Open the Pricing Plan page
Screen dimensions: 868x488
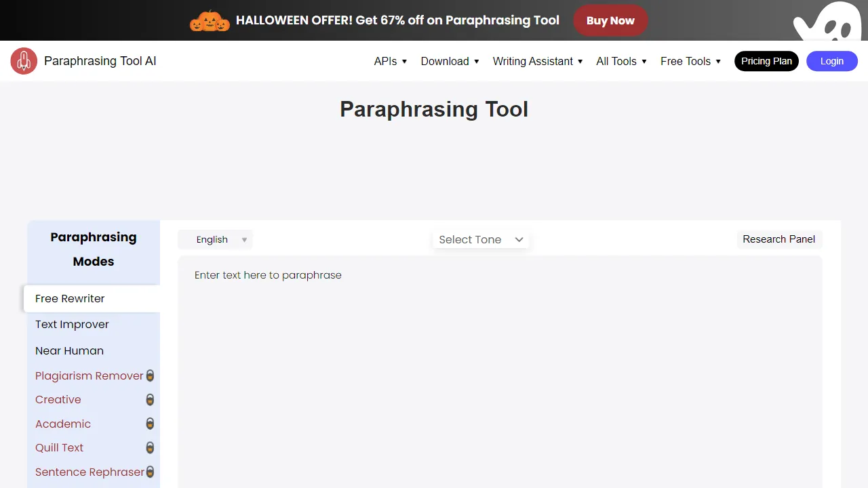pos(766,61)
